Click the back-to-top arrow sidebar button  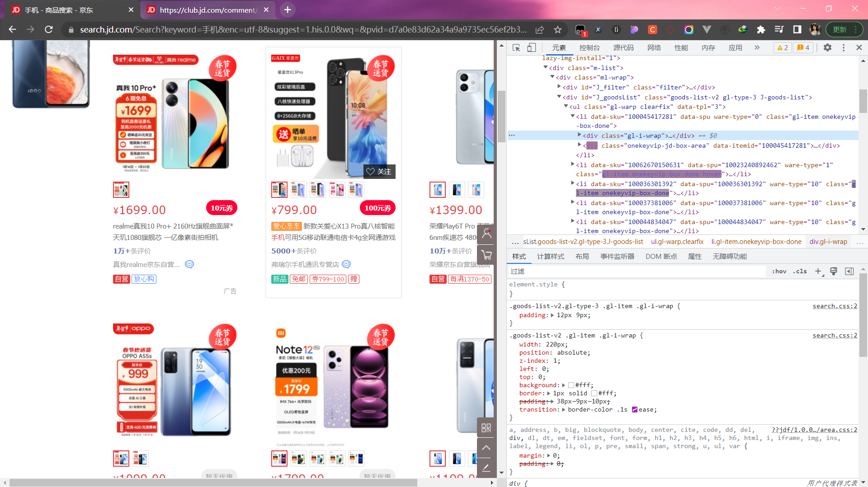tap(486, 448)
